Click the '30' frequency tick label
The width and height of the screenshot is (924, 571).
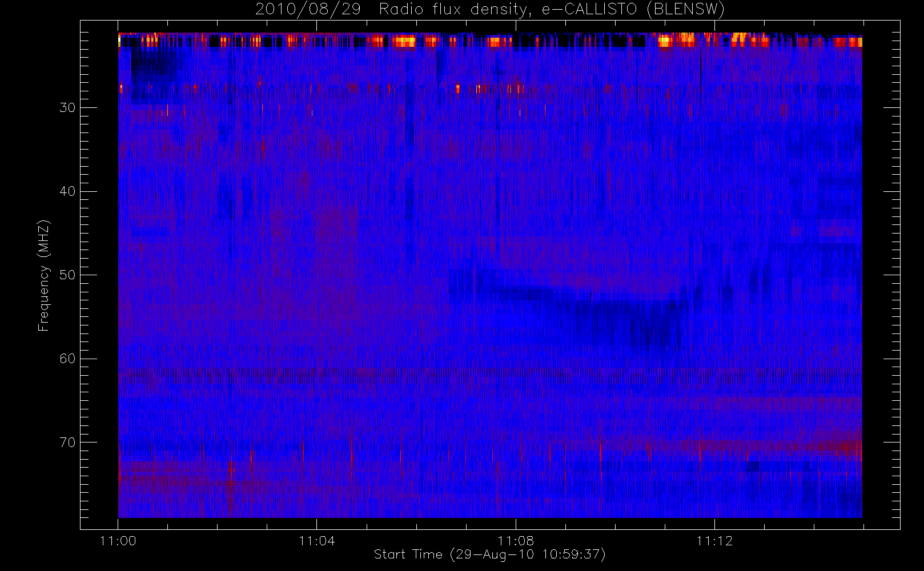[67, 108]
